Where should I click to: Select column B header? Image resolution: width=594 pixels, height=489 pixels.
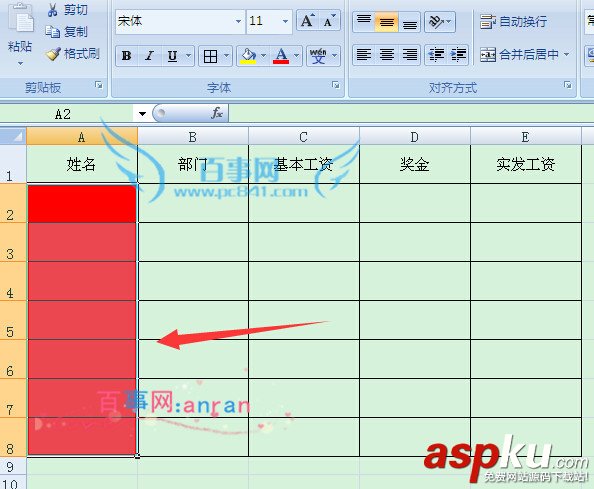click(x=193, y=136)
